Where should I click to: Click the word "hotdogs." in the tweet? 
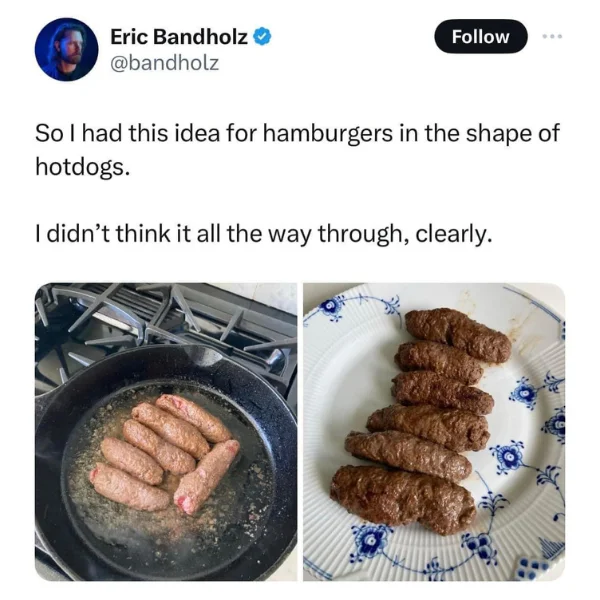click(83, 167)
